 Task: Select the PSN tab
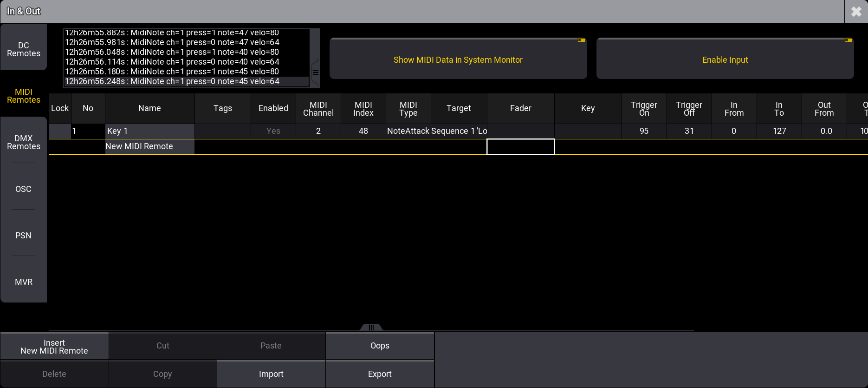pyautogui.click(x=24, y=236)
